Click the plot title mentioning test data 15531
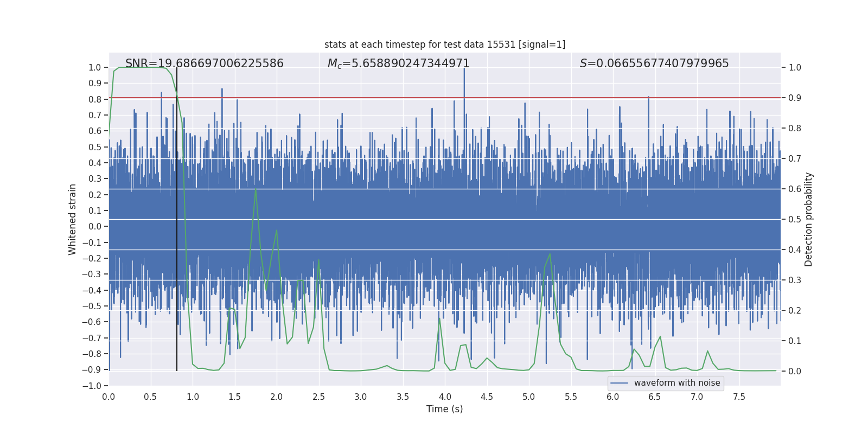 click(444, 44)
